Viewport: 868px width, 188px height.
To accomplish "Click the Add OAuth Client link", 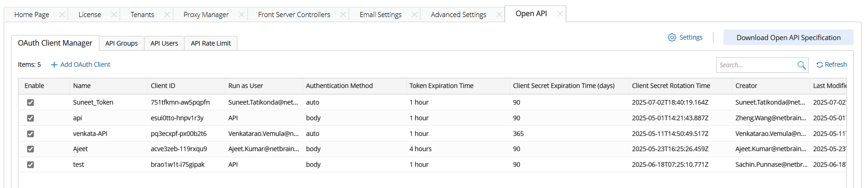I will 85,65.
